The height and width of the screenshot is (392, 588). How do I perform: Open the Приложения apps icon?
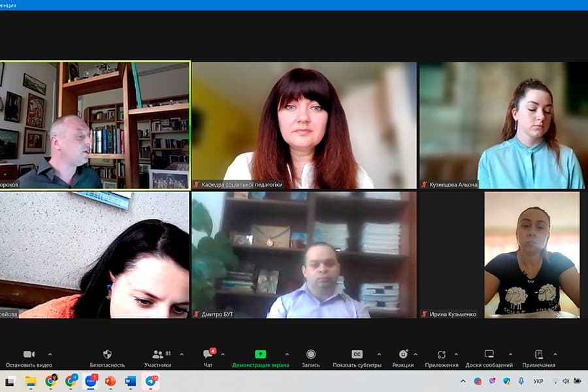(x=442, y=354)
